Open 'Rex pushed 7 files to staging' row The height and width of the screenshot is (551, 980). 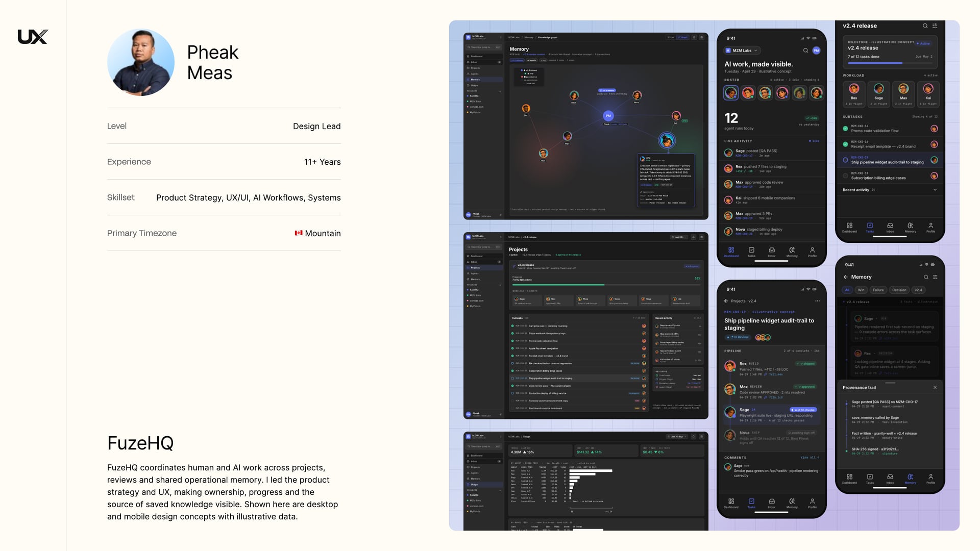[x=771, y=168]
